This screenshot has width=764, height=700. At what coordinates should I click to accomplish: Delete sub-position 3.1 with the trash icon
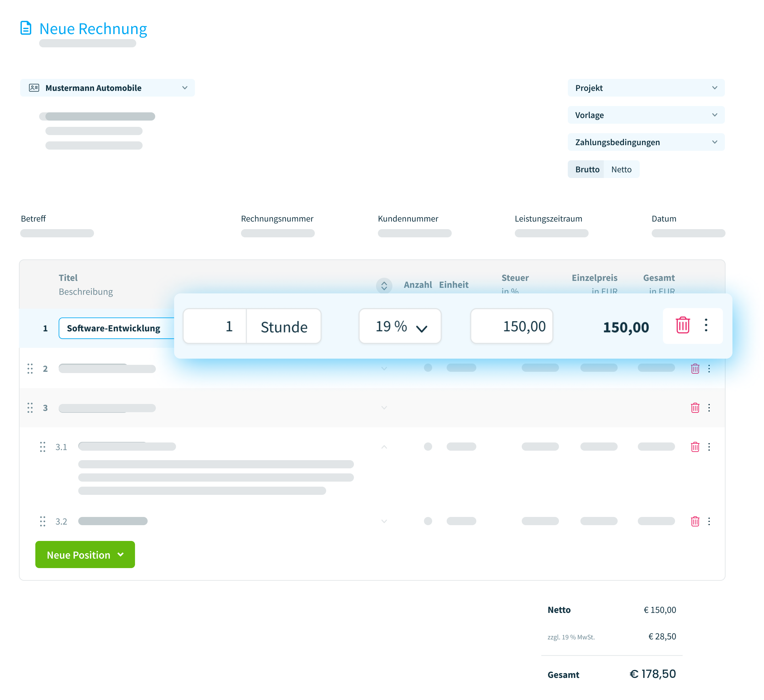point(695,447)
